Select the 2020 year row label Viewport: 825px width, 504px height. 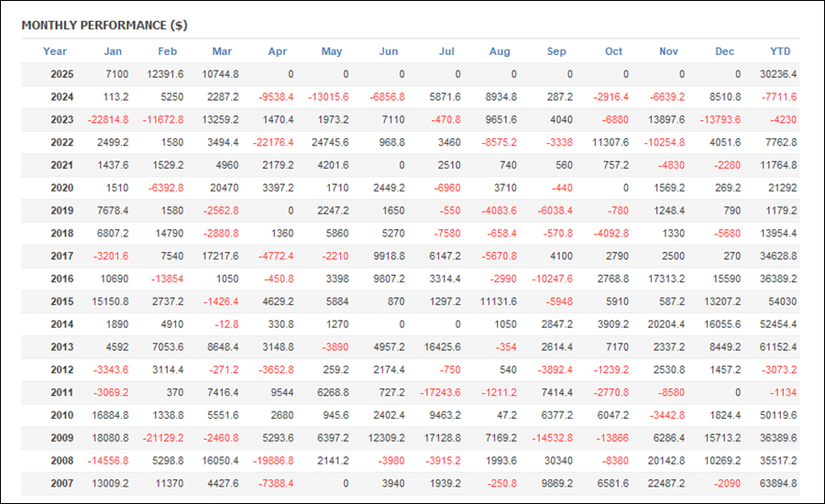coord(62,188)
